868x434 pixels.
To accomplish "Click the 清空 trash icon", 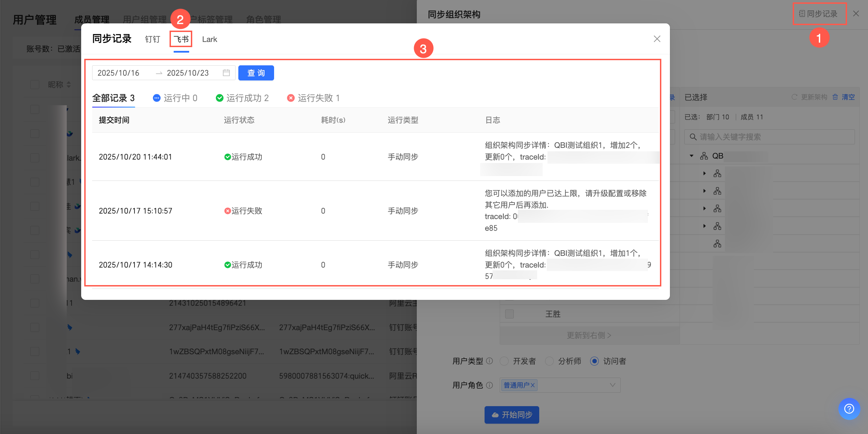I will (835, 97).
